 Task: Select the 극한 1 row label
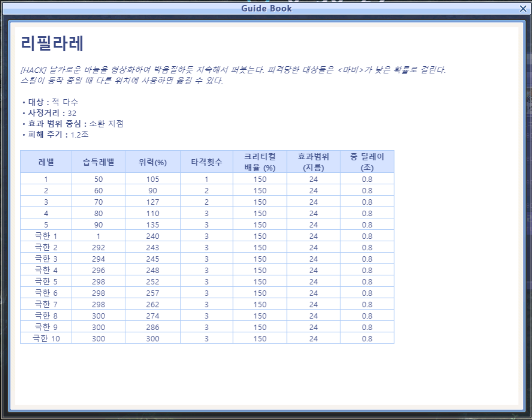46,236
